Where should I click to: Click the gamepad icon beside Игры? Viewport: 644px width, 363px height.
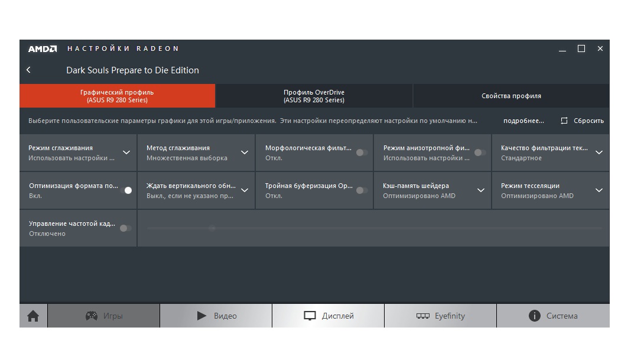tap(91, 316)
